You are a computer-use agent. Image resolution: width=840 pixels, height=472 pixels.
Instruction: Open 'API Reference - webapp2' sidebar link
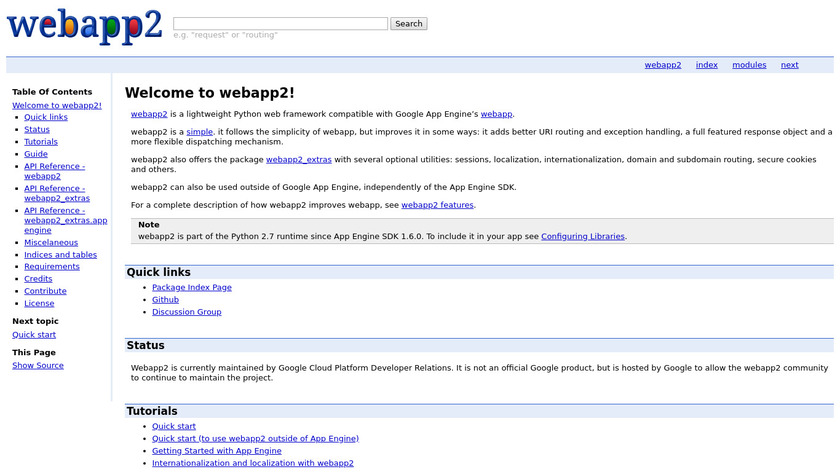pyautogui.click(x=54, y=171)
